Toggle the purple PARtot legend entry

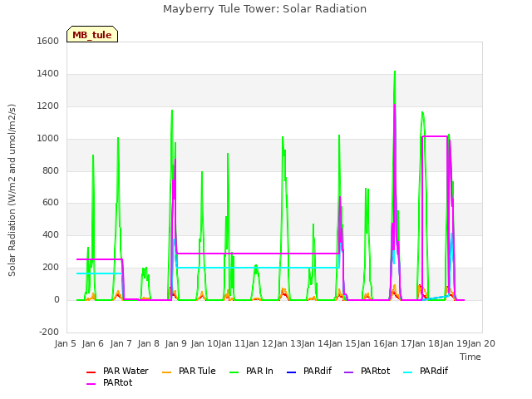tap(367, 372)
